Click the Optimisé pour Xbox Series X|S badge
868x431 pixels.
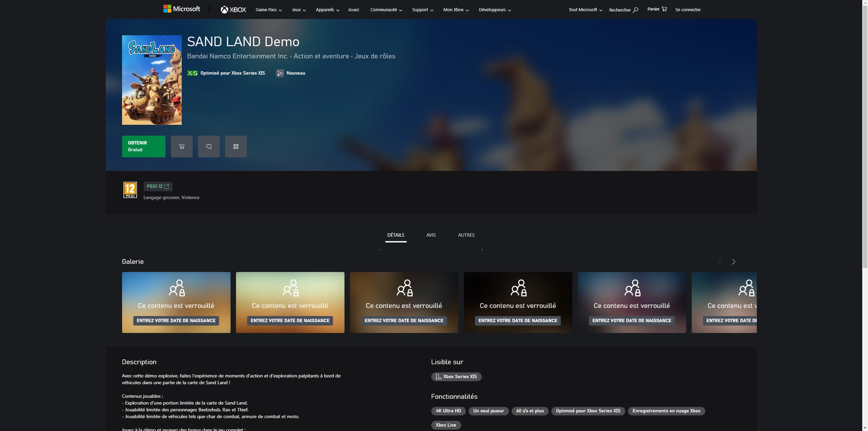pyautogui.click(x=226, y=73)
